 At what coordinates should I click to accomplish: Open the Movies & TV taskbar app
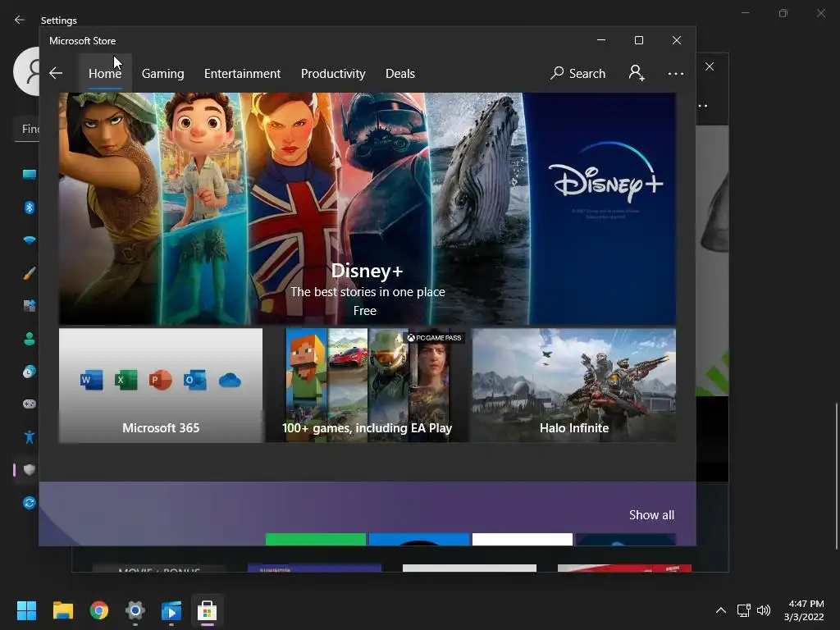pyautogui.click(x=171, y=610)
